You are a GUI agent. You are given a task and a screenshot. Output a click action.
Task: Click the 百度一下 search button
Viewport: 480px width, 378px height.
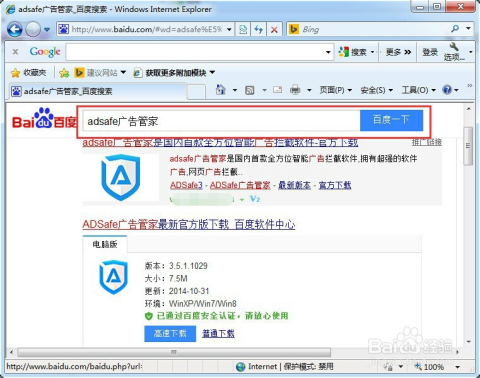391,120
